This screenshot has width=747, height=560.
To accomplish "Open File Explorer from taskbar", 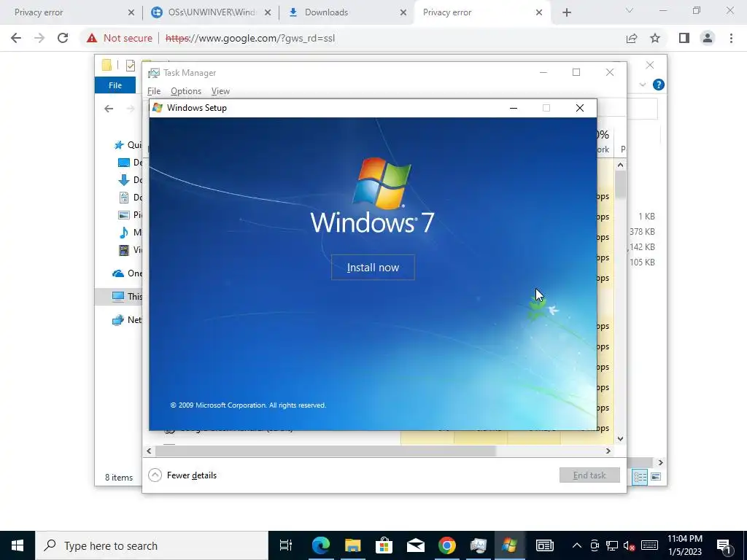I will 352,545.
